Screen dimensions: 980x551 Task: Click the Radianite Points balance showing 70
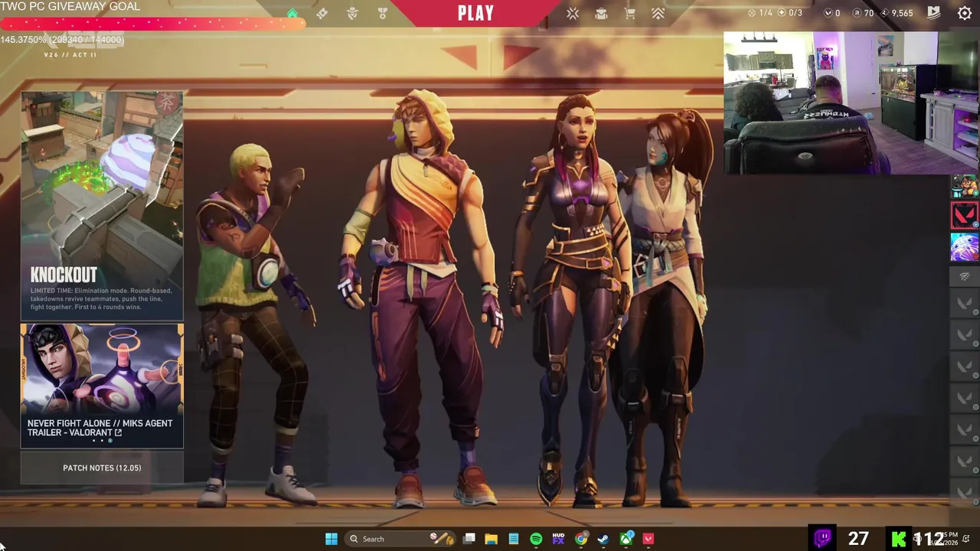(x=864, y=13)
